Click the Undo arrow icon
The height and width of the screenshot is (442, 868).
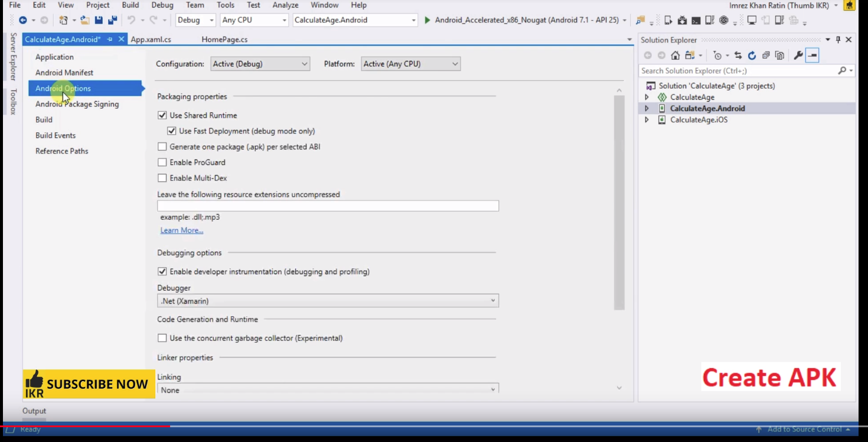point(132,20)
